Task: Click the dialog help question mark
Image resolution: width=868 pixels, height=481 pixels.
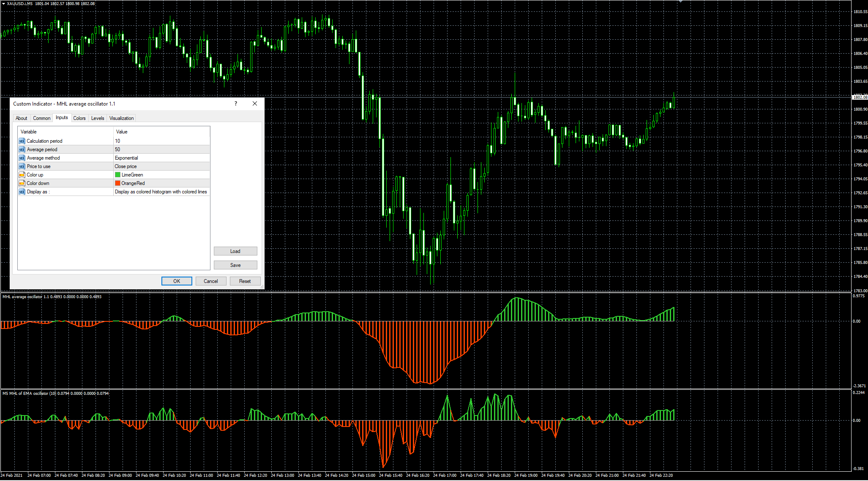Action: (x=236, y=104)
